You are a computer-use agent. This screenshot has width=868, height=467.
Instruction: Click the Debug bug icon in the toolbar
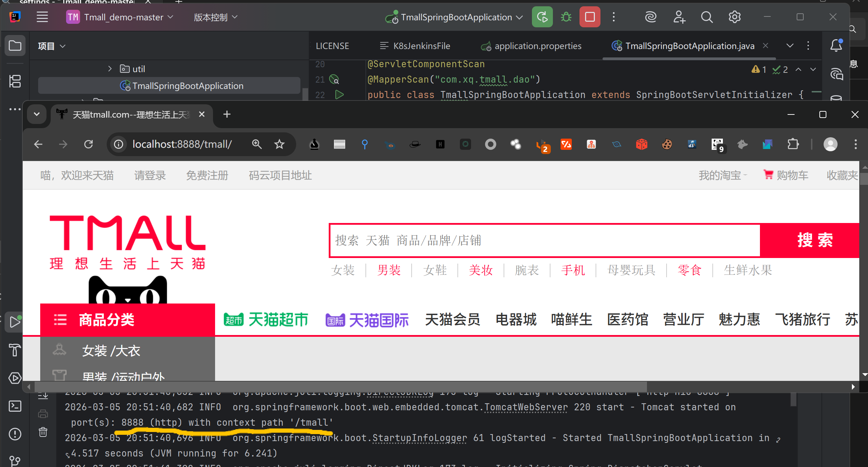pyautogui.click(x=566, y=17)
